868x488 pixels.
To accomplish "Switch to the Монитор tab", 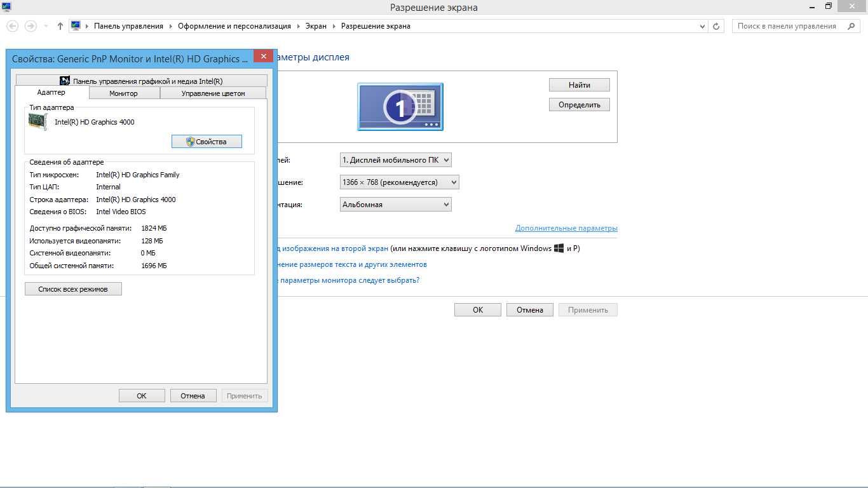I will coord(124,93).
